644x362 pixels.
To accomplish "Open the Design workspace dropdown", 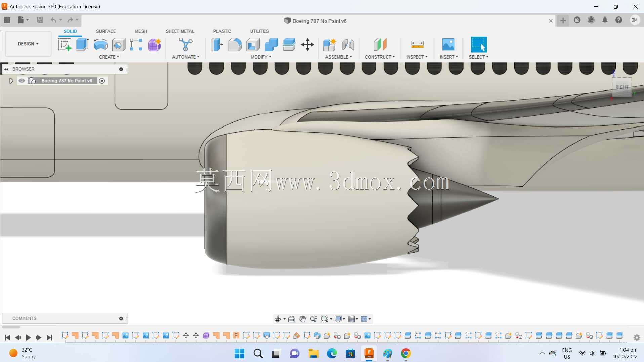I will coord(28,44).
